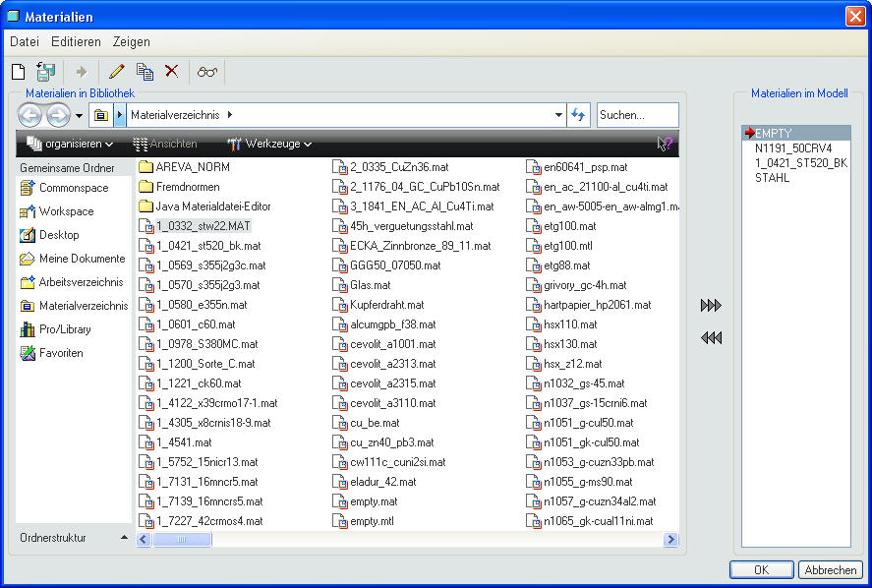Expand the Ordnerstruktur folder tree panel
Viewport: 872px width, 588px height.
74,538
